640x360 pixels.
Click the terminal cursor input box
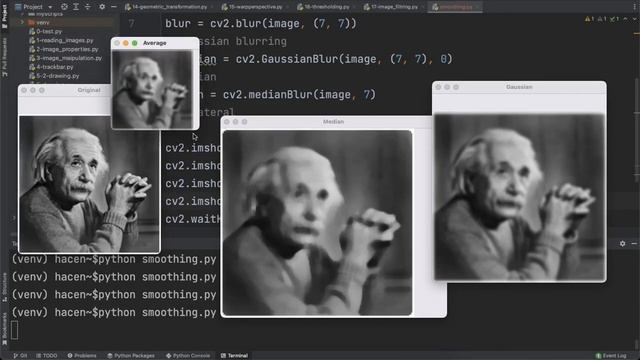(14, 330)
